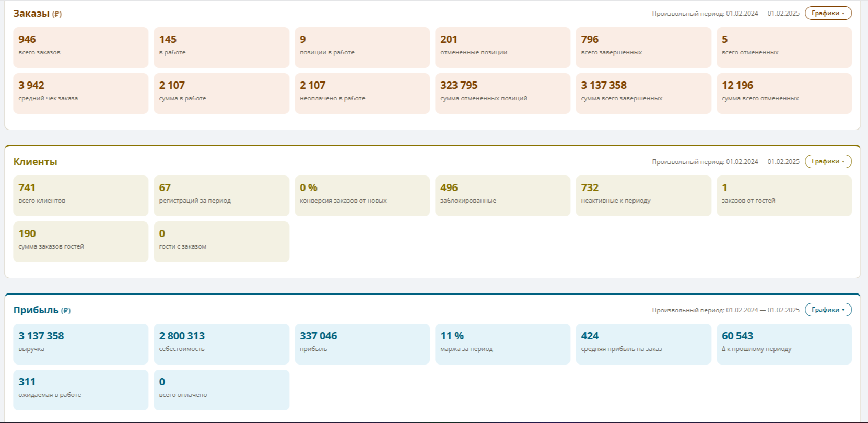Screen dimensions: 868x423
Task: Click the 'всего оплачено' card
Action: point(221,390)
